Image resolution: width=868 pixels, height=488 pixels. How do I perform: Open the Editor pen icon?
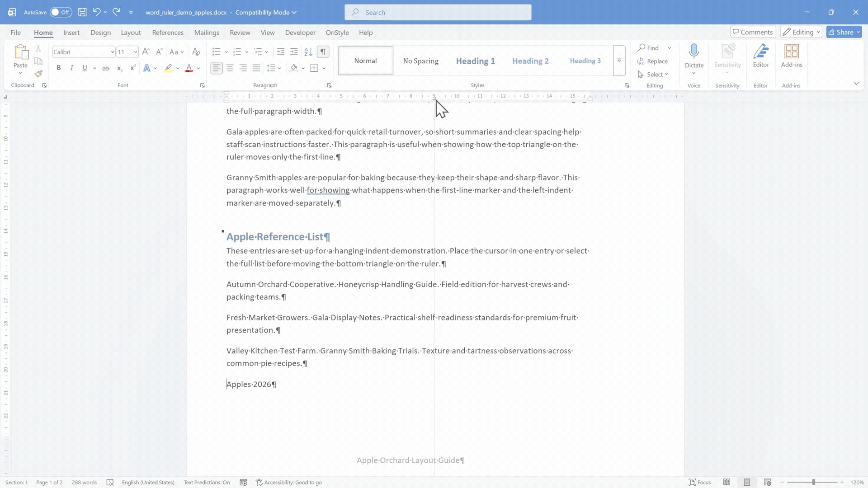(x=761, y=56)
